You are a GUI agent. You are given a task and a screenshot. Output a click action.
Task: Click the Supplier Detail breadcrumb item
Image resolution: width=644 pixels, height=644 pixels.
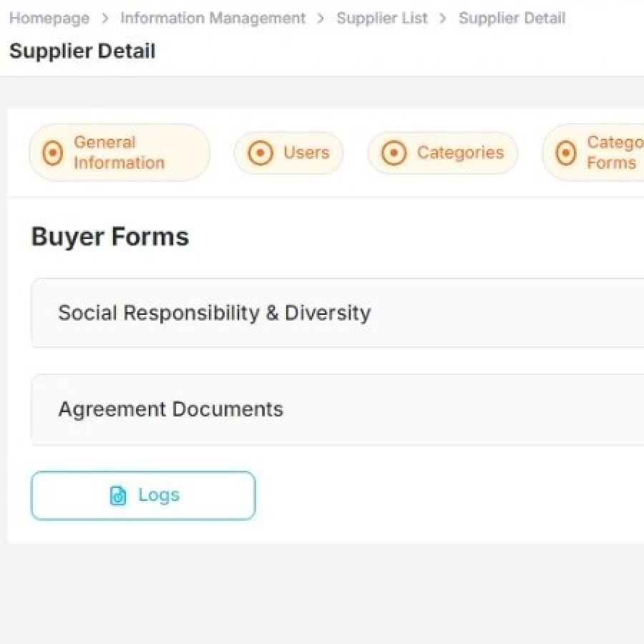coord(512,19)
